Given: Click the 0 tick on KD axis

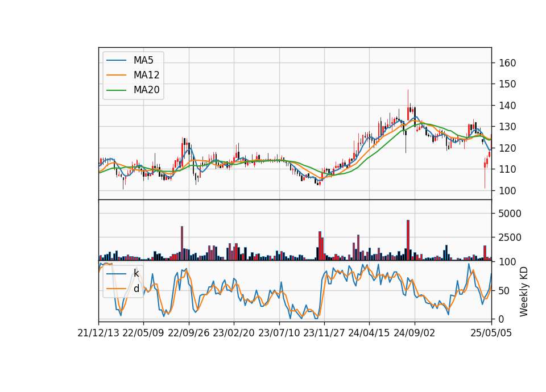Looking at the screenshot, I should coord(502,319).
